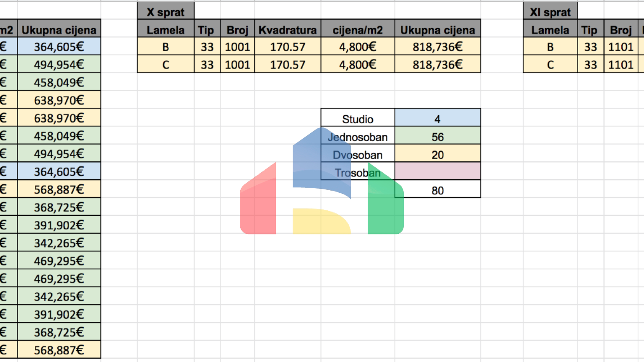Select the yellow Dvosoban cell showing 20
Screen dimensions: 644x362
click(x=437, y=155)
